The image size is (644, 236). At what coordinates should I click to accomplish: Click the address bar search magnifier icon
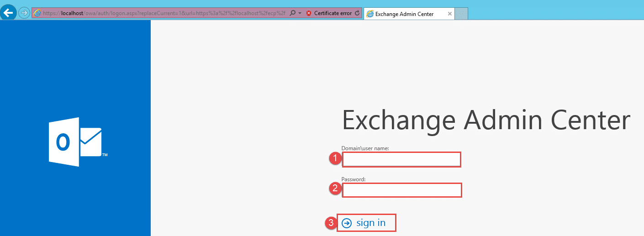pyautogui.click(x=293, y=13)
